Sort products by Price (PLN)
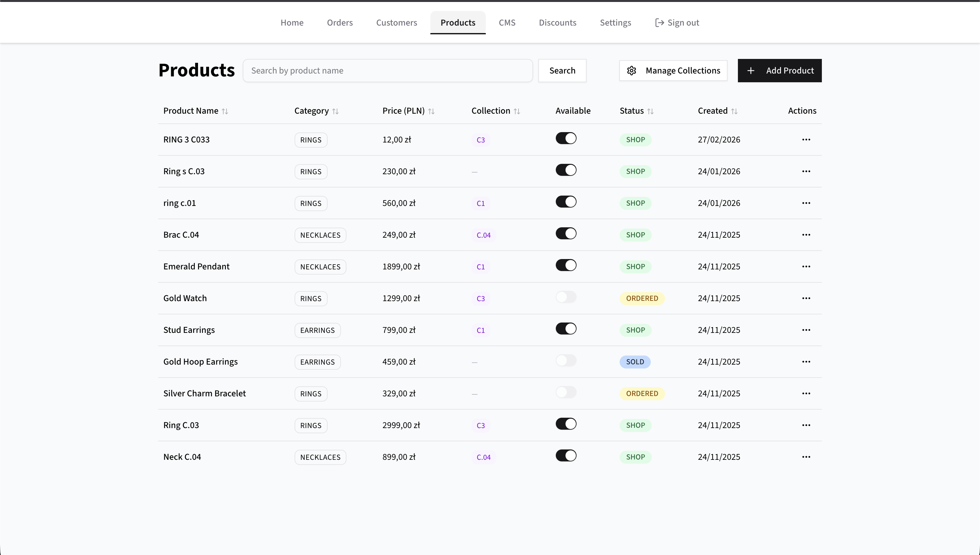 click(x=431, y=111)
